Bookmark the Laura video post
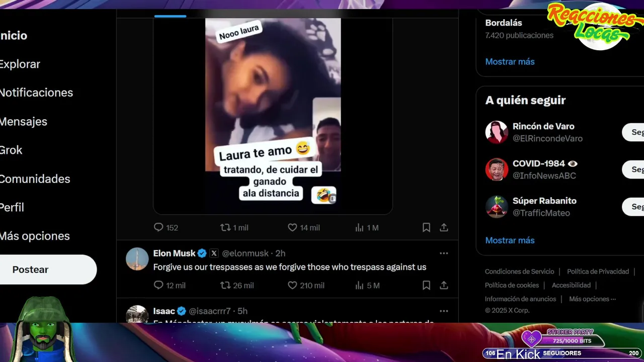This screenshot has width=644, height=362. coord(426,228)
